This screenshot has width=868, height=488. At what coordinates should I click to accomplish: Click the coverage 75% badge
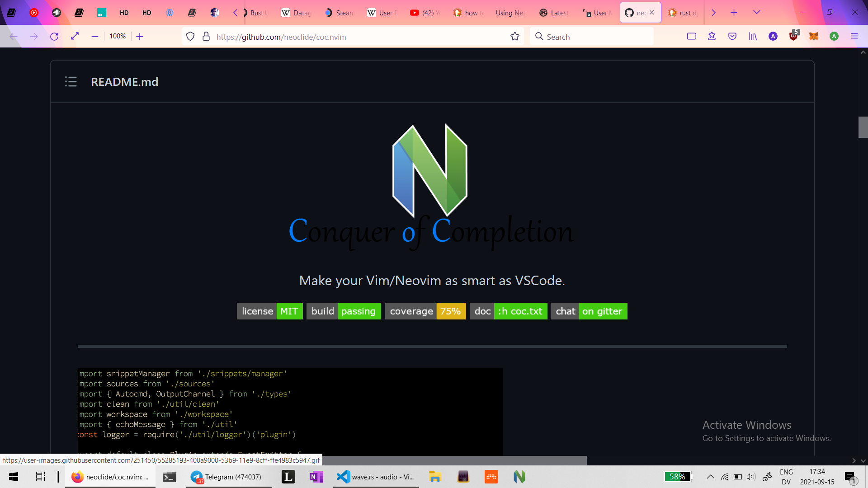pyautogui.click(x=425, y=311)
